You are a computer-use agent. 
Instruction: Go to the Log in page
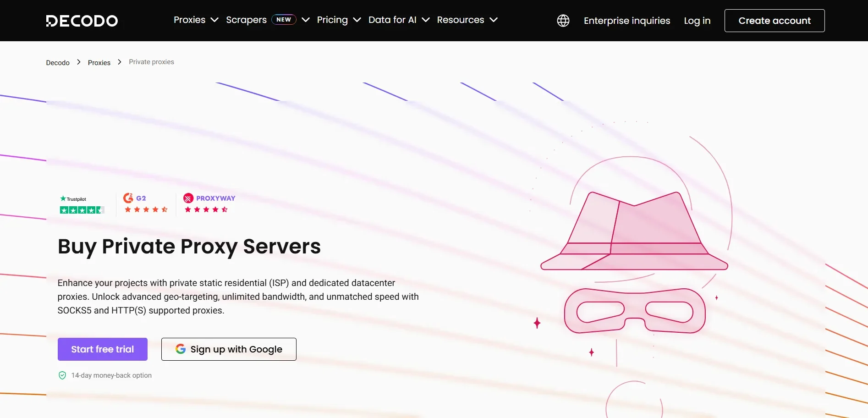tap(697, 21)
